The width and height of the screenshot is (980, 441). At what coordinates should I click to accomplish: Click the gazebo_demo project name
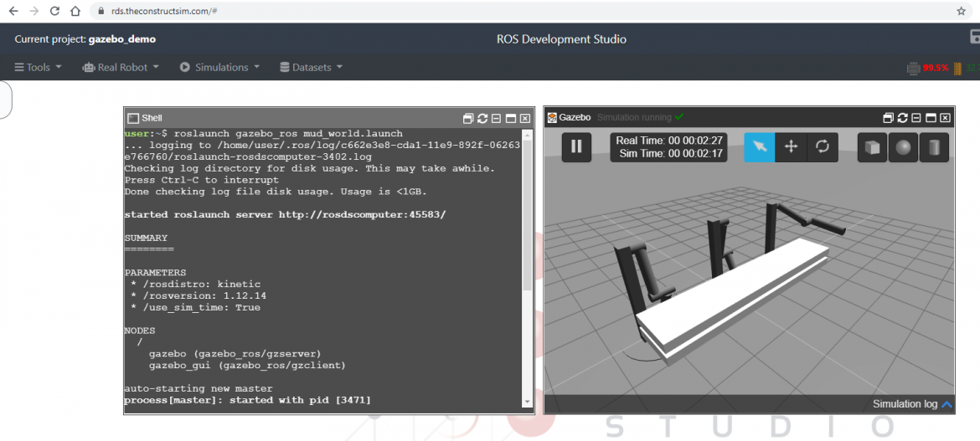pos(122,38)
